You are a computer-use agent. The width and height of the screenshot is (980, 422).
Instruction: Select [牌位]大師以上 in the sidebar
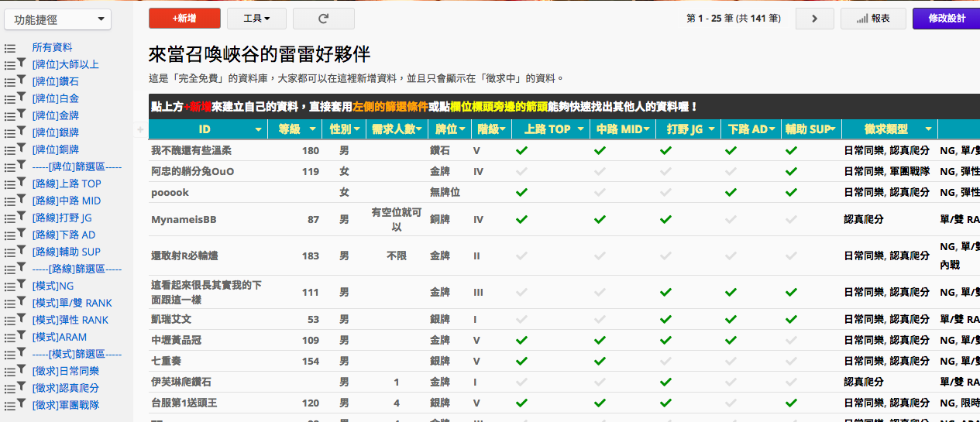[x=65, y=64]
